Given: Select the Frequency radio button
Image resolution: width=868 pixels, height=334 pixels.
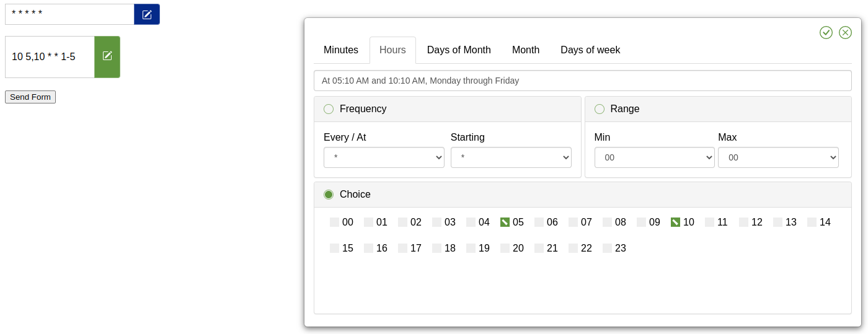Looking at the screenshot, I should (329, 109).
